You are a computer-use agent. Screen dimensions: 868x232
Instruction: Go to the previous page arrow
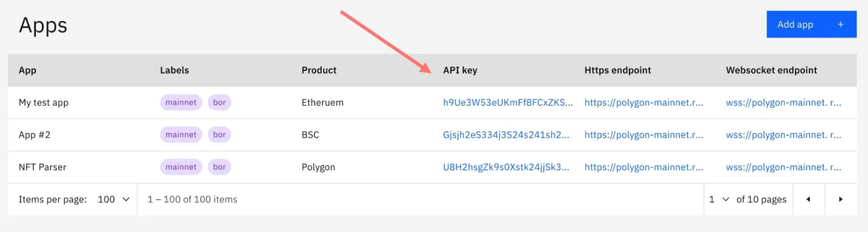(808, 199)
